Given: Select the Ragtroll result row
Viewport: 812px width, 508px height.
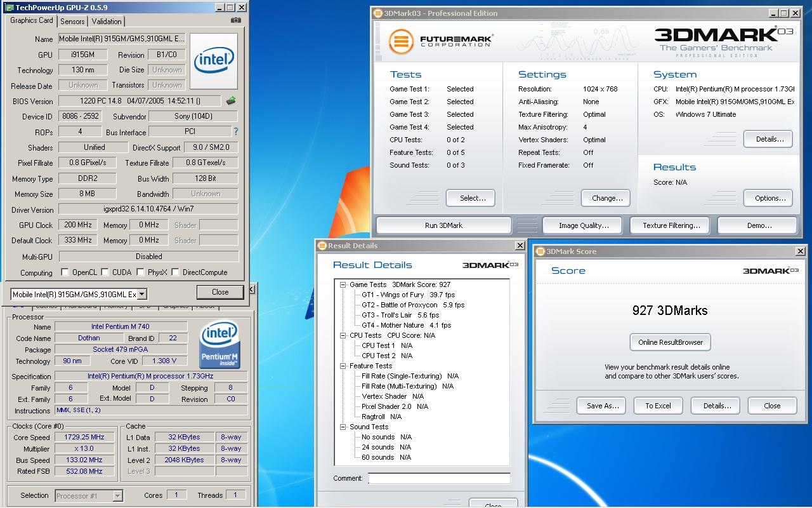Looking at the screenshot, I should click(x=381, y=417).
